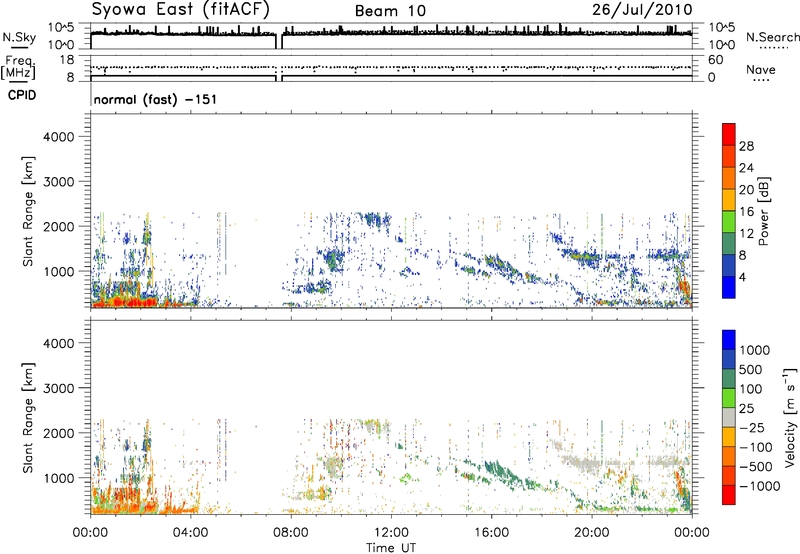Select the "04:00" time tick label

click(190, 533)
